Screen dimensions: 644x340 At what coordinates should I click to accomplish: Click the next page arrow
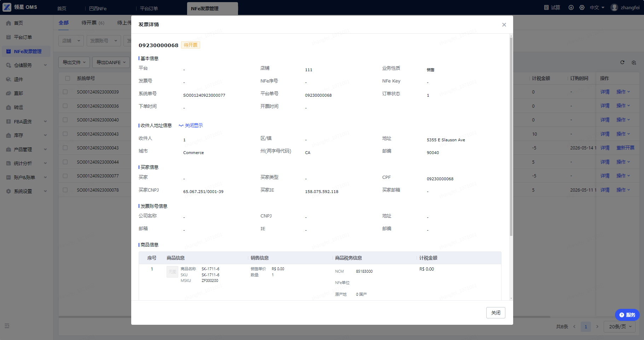(x=597, y=327)
